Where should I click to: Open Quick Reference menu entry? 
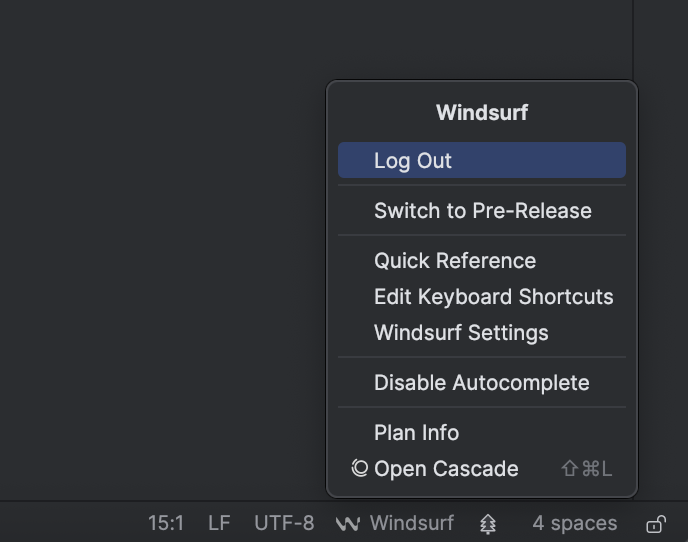point(455,260)
